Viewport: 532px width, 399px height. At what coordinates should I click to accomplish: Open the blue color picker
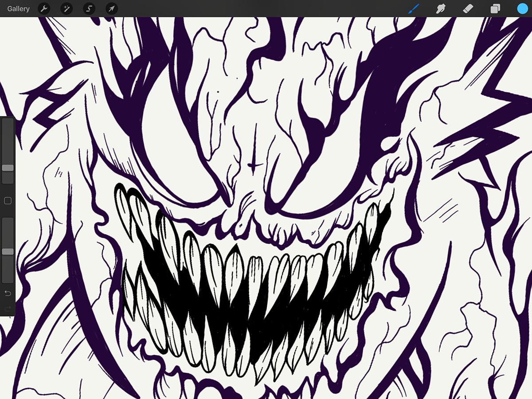(x=522, y=8)
